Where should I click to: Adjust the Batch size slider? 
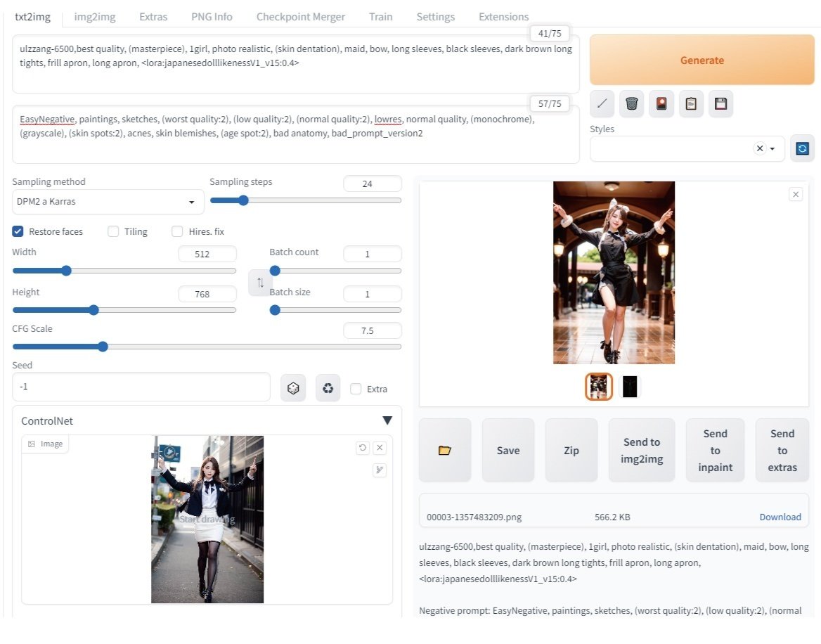point(335,310)
